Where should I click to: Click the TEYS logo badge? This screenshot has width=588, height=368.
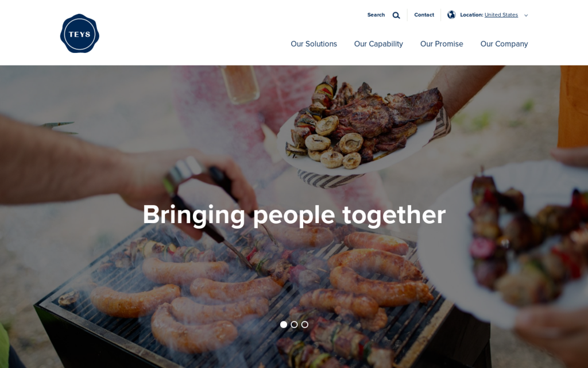tap(79, 33)
